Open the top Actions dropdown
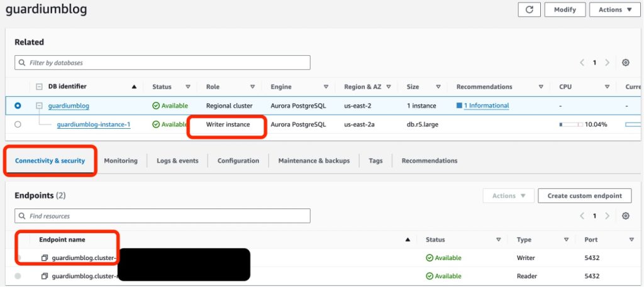This screenshot has width=644, height=287. (615, 9)
